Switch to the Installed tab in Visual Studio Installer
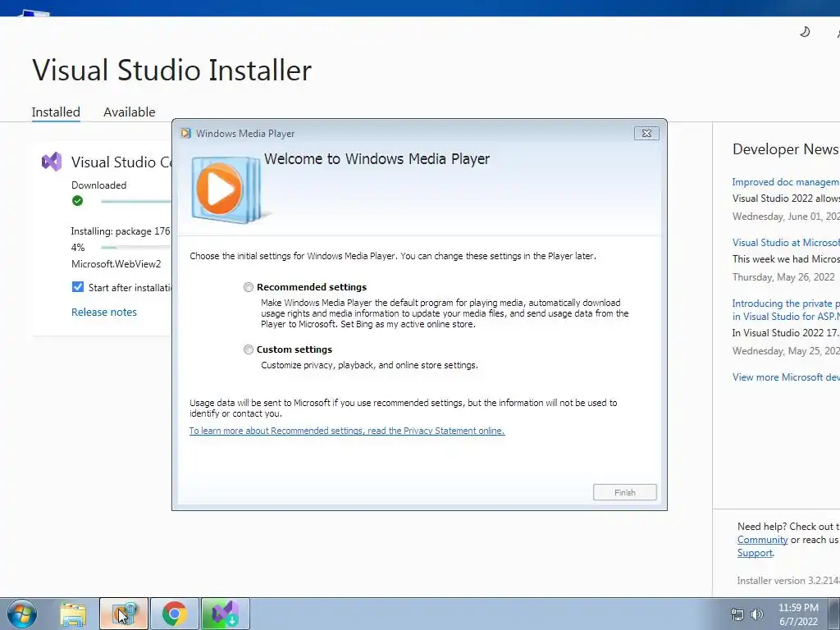The image size is (840, 630). click(x=56, y=112)
